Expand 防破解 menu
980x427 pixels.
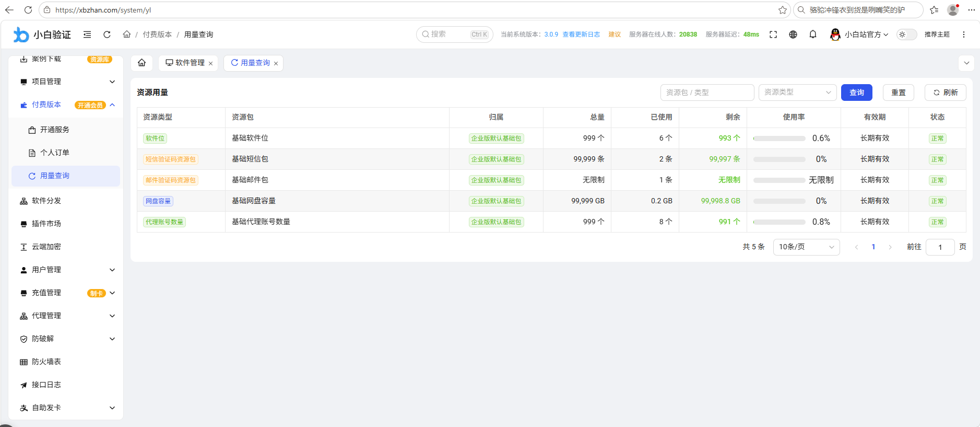pos(66,339)
